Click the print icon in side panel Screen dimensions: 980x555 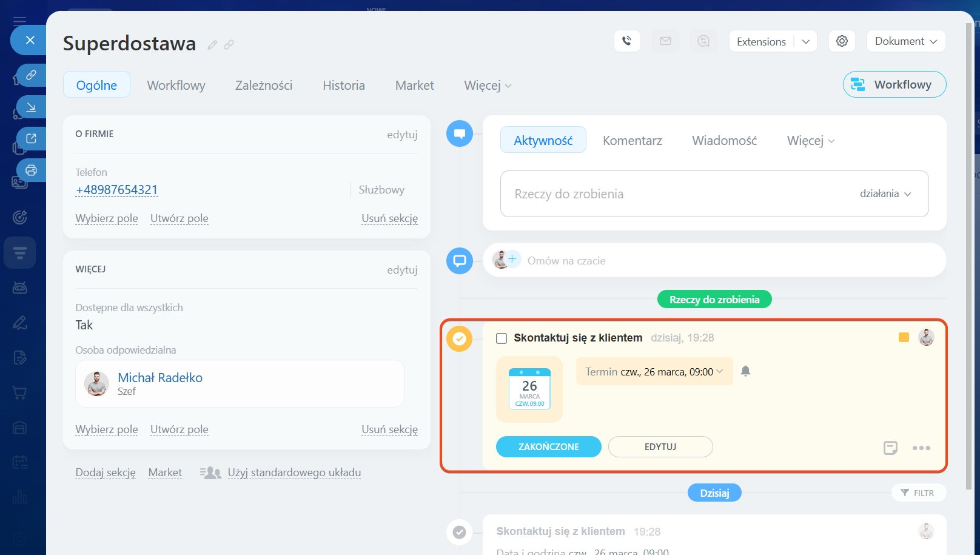pyautogui.click(x=31, y=170)
